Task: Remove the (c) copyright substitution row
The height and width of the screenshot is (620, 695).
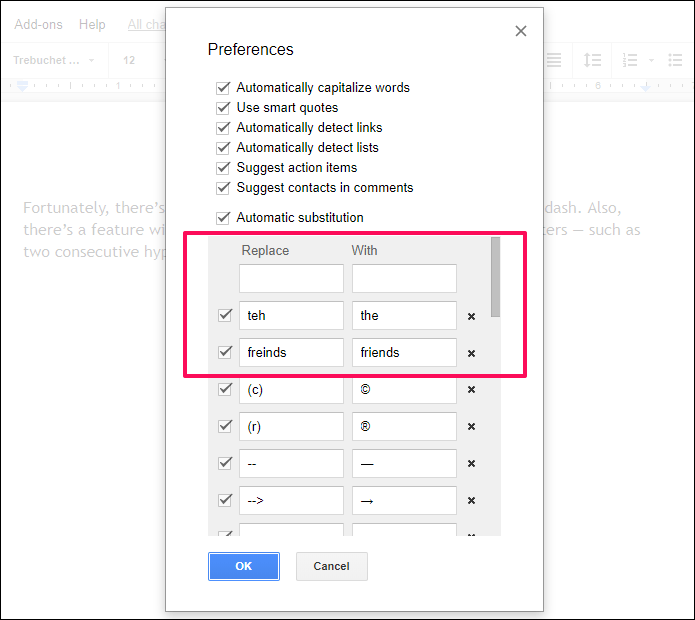Action: tap(471, 390)
